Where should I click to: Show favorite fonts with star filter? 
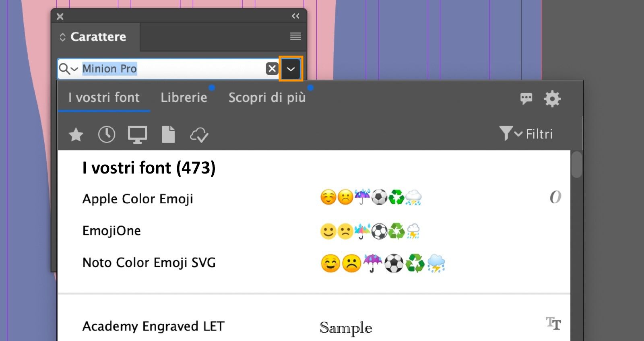76,135
